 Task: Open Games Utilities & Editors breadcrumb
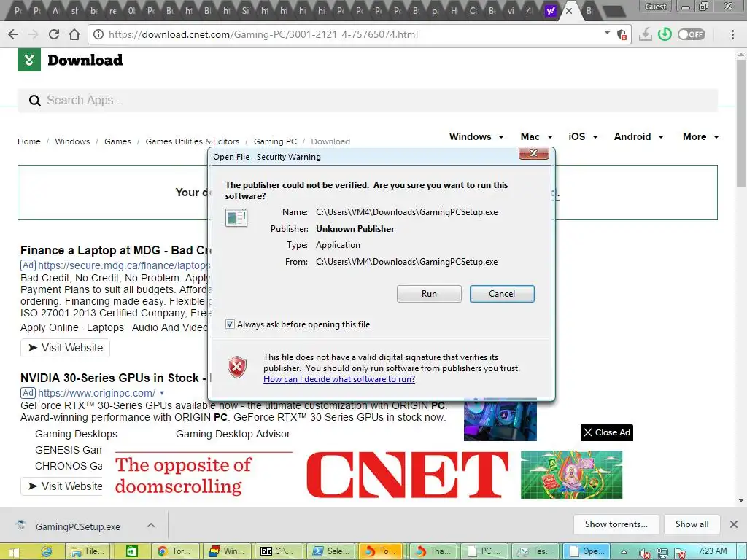click(193, 141)
